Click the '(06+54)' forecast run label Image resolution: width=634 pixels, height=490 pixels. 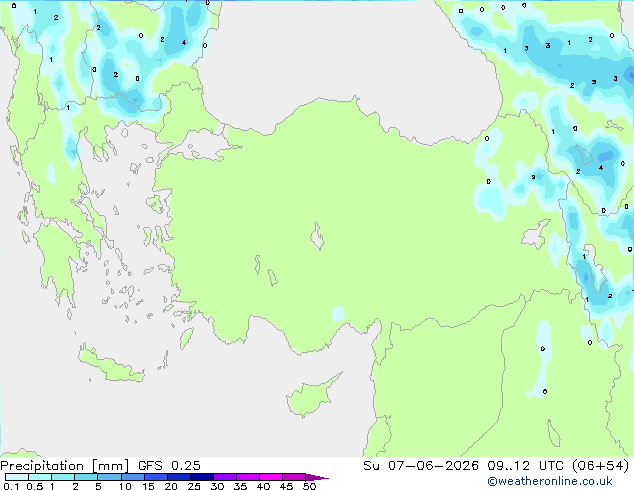coord(600,465)
